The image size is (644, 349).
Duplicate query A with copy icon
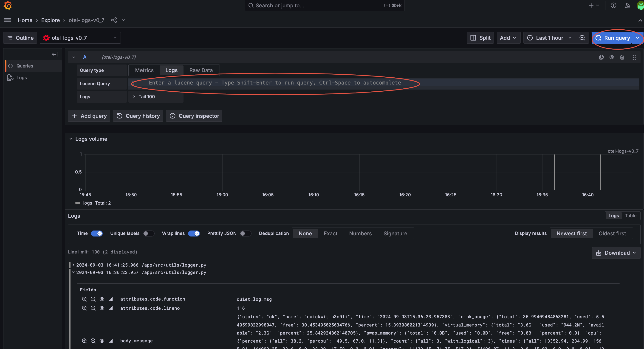(x=601, y=57)
